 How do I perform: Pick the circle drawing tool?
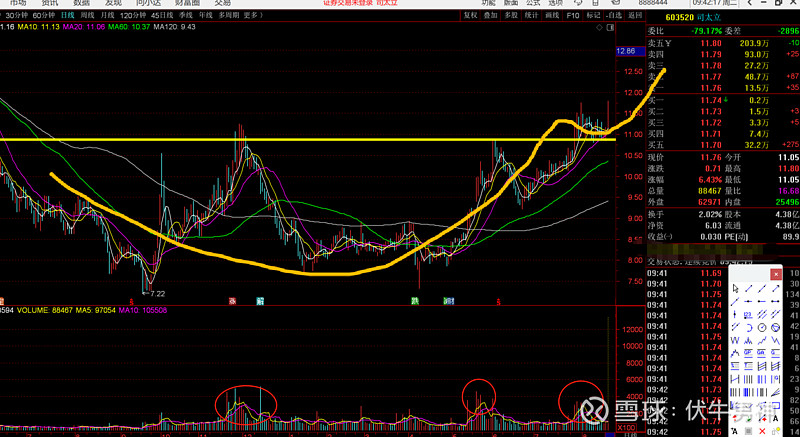pyautogui.click(x=762, y=328)
